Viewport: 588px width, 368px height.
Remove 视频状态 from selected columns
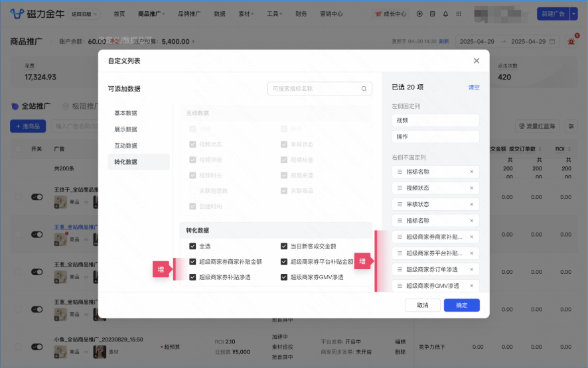[471, 188]
